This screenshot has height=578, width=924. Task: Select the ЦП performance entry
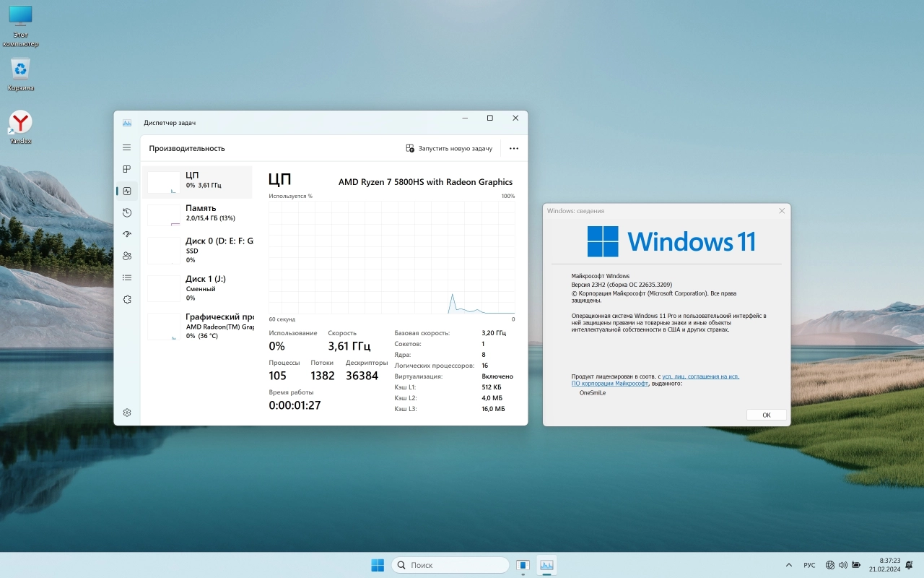tap(197, 182)
